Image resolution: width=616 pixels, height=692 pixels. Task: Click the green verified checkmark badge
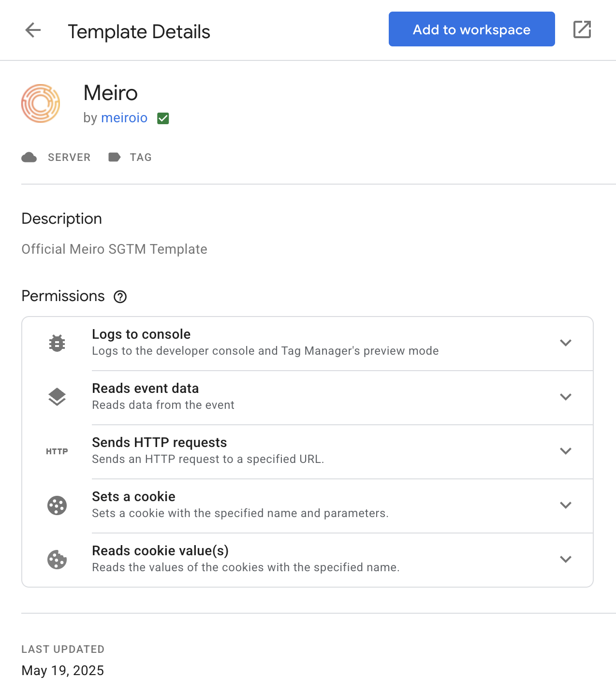(163, 118)
